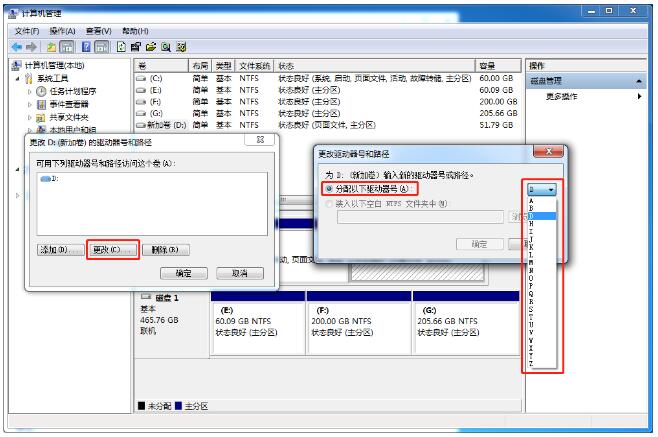This screenshot has width=658, height=437.
Task: Collapse the 系统工具 tree node
Action: (x=17, y=79)
